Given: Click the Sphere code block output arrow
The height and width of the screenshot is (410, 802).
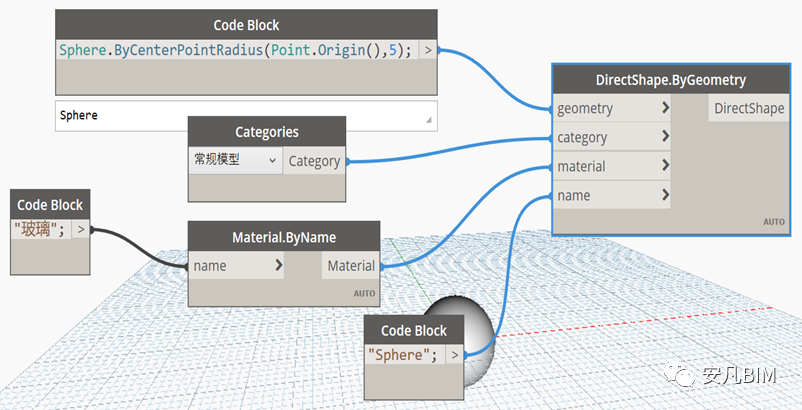Looking at the screenshot, I should click(428, 50).
